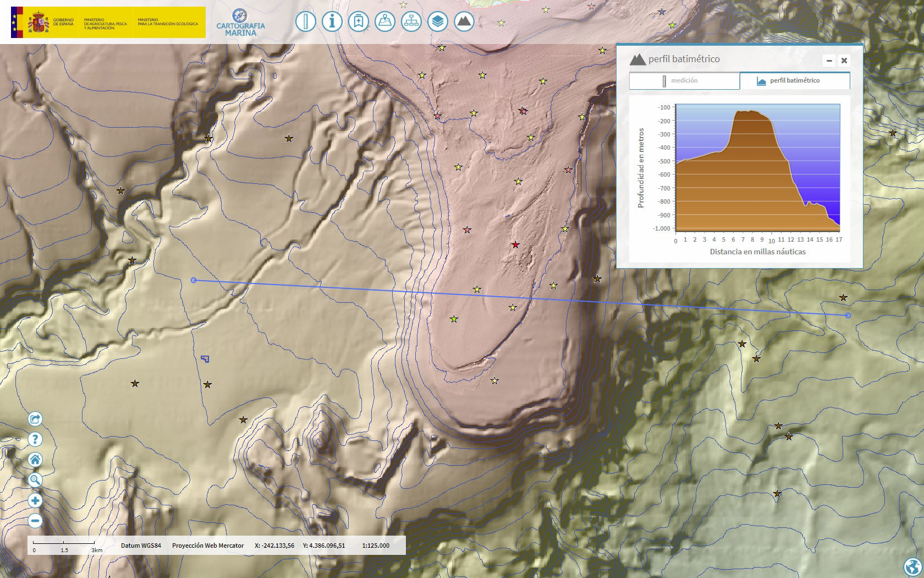The height and width of the screenshot is (578, 924).
Task: Click the Cartografía Marina logo
Action: click(x=240, y=23)
